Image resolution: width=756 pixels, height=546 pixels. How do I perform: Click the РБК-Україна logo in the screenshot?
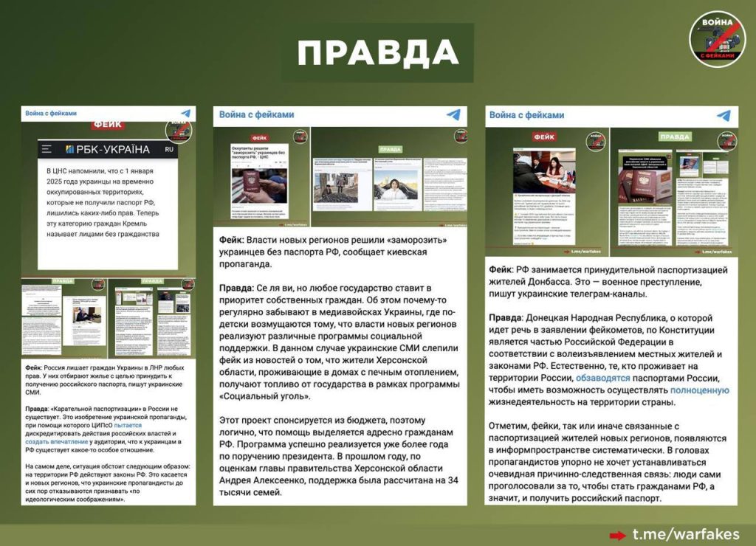tap(108, 149)
